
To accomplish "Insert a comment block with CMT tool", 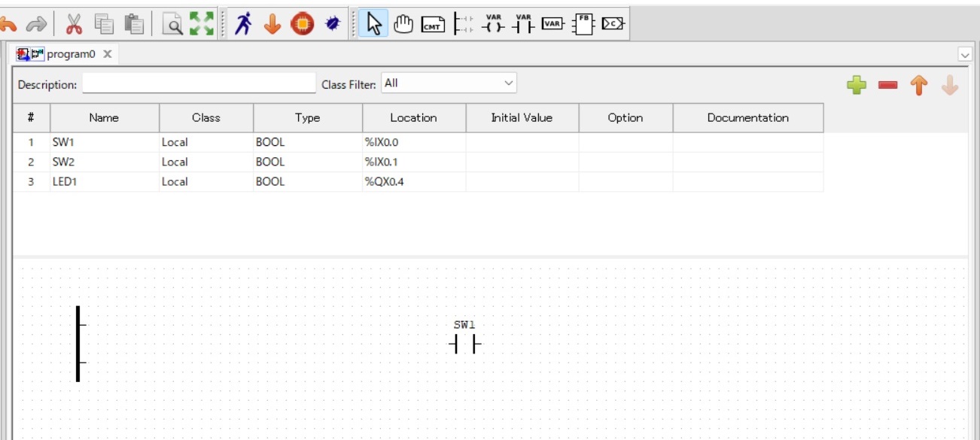I will tap(433, 25).
